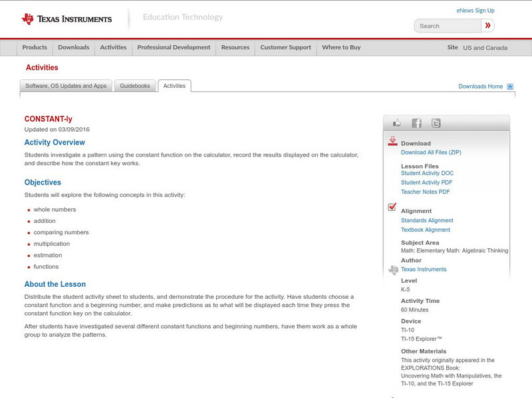
Task: Open the Professional Development menu
Action: (174, 47)
